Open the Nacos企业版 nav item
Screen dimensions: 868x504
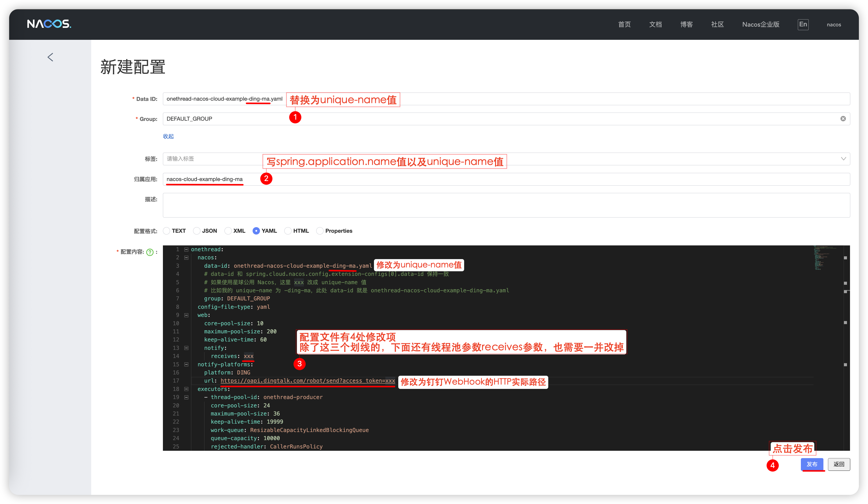tap(761, 25)
